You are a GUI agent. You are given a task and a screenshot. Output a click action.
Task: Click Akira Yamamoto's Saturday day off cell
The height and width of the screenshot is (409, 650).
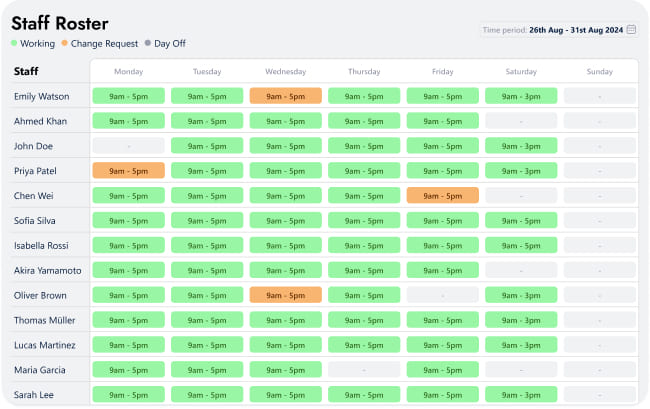[x=521, y=270]
